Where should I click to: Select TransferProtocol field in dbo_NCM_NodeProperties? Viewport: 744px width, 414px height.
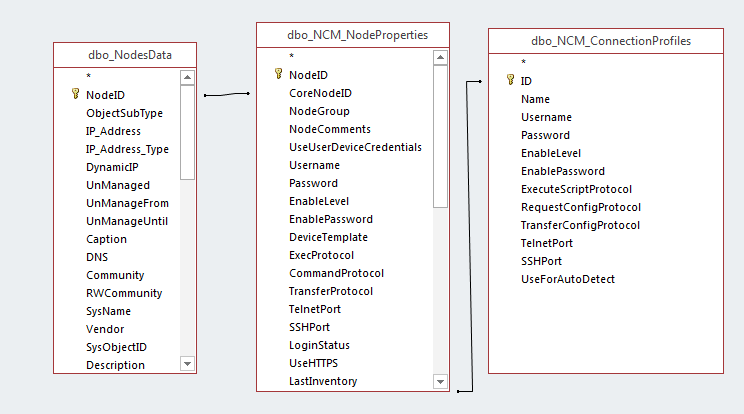click(331, 292)
